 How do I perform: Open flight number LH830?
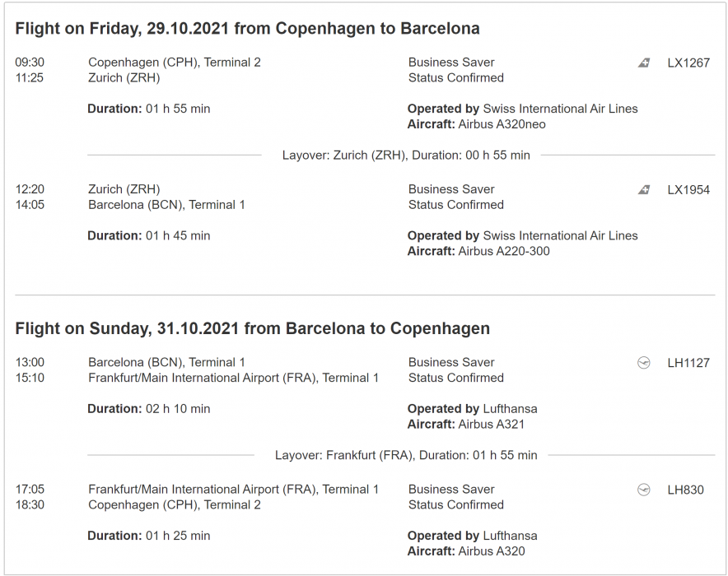coord(685,490)
